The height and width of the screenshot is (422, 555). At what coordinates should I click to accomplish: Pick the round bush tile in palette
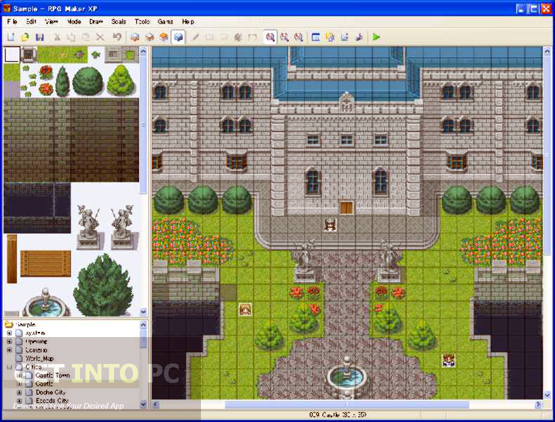point(88,81)
